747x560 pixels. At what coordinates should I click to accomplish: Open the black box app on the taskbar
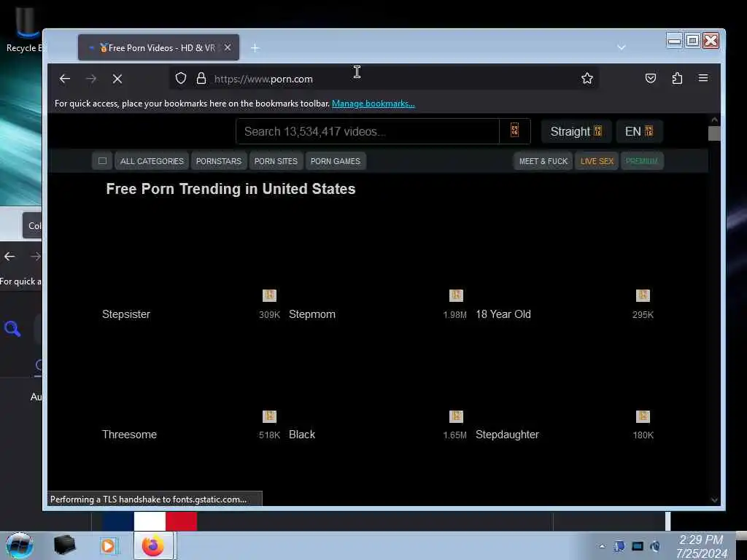[x=64, y=545]
